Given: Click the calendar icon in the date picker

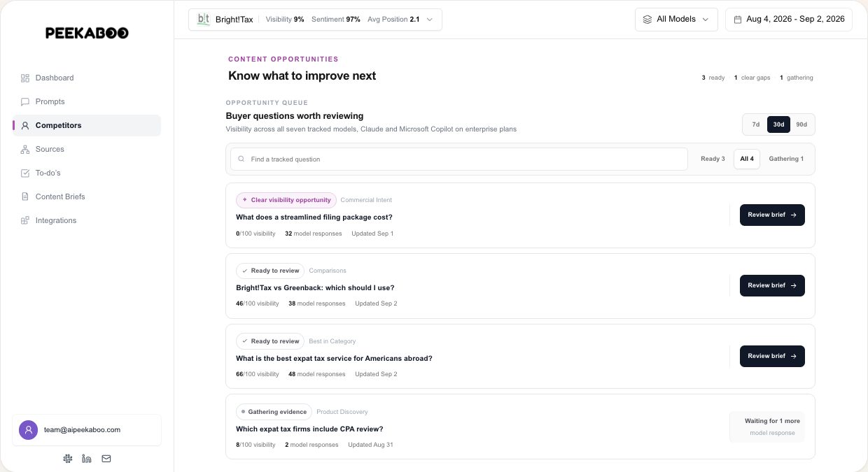Looking at the screenshot, I should click(x=738, y=20).
